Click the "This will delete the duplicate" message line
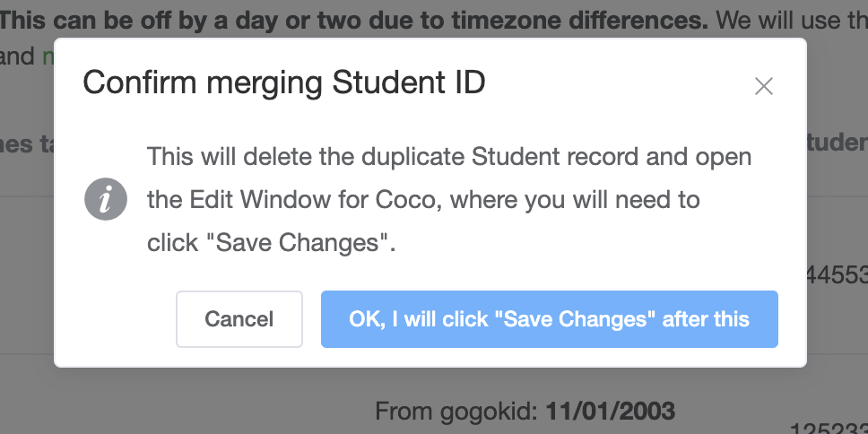Image resolution: width=868 pixels, height=434 pixels. pos(449,157)
